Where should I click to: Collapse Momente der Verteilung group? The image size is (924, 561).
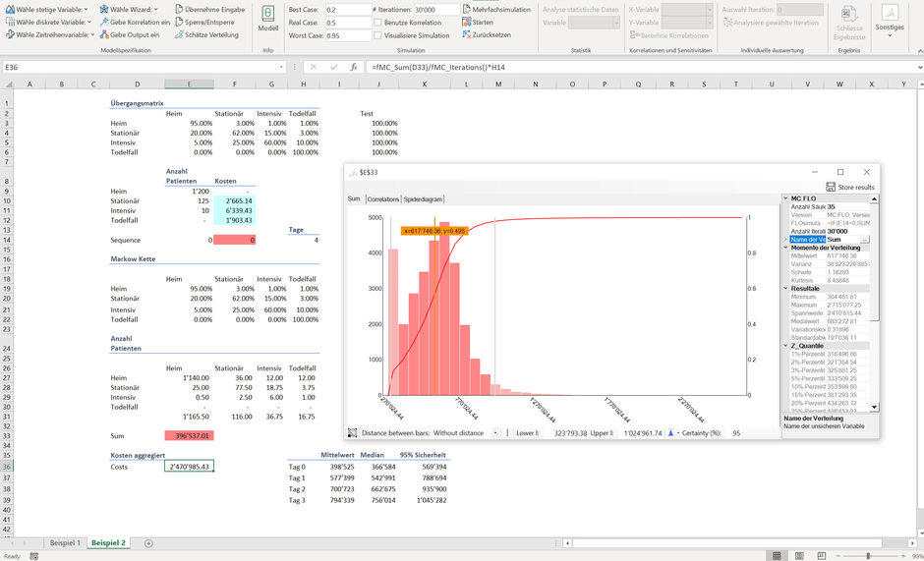[x=786, y=248]
